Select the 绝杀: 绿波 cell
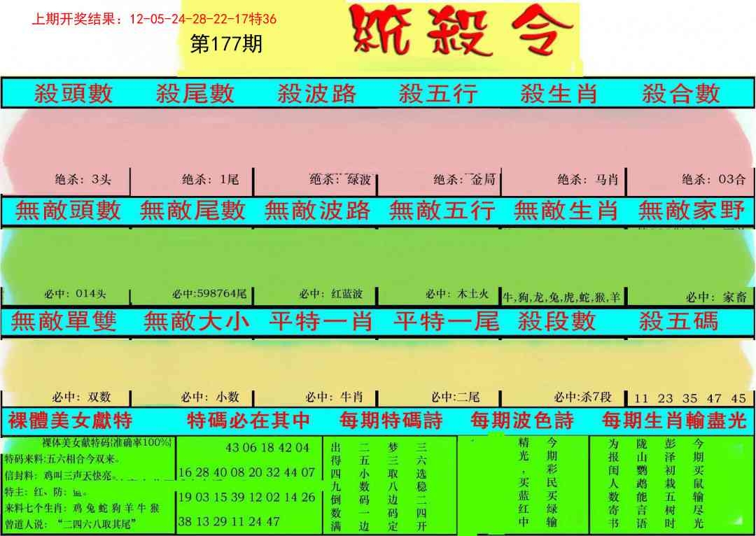The image size is (756, 536). point(340,180)
